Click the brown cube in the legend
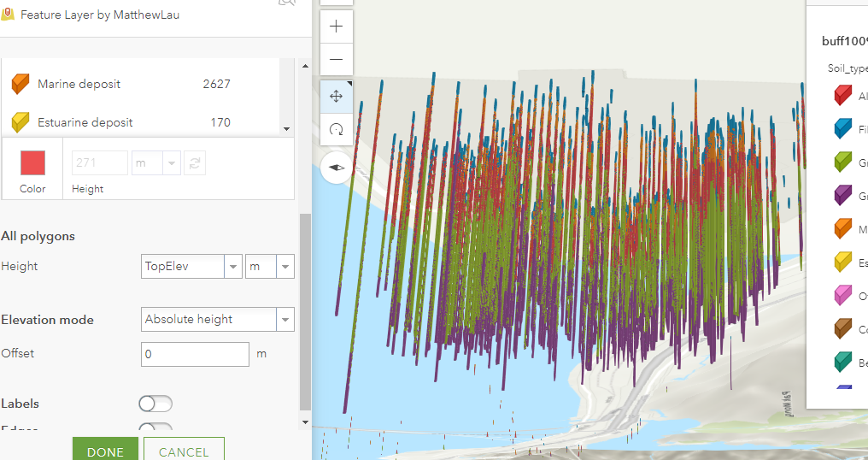The height and width of the screenshot is (460, 868). (x=843, y=329)
